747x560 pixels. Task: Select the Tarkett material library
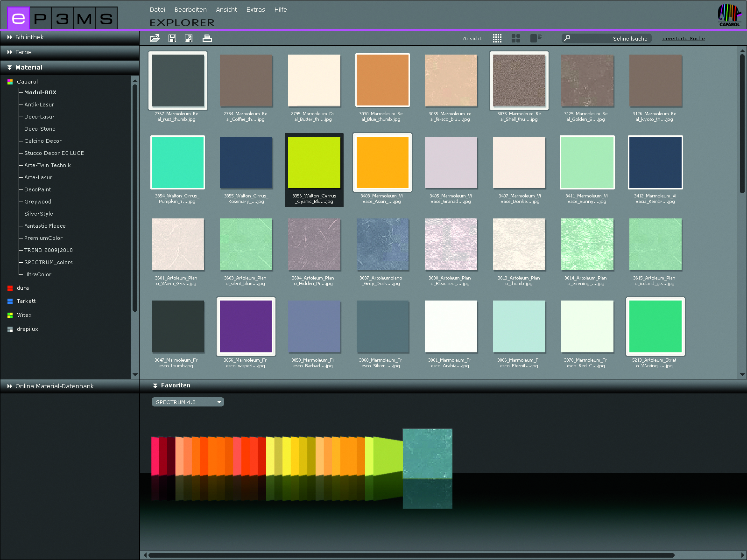(26, 301)
